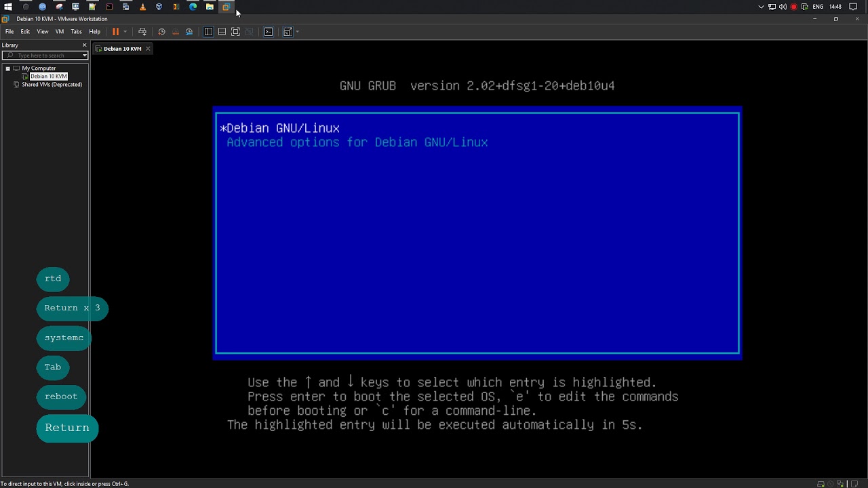Click the 'rtd' key overlay bubble

[x=53, y=279]
